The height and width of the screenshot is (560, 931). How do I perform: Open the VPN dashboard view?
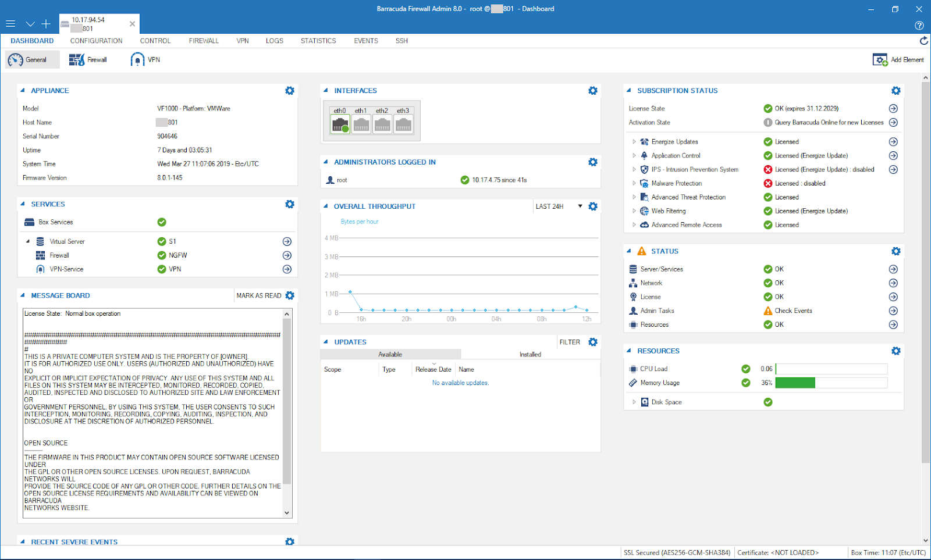[x=145, y=60]
